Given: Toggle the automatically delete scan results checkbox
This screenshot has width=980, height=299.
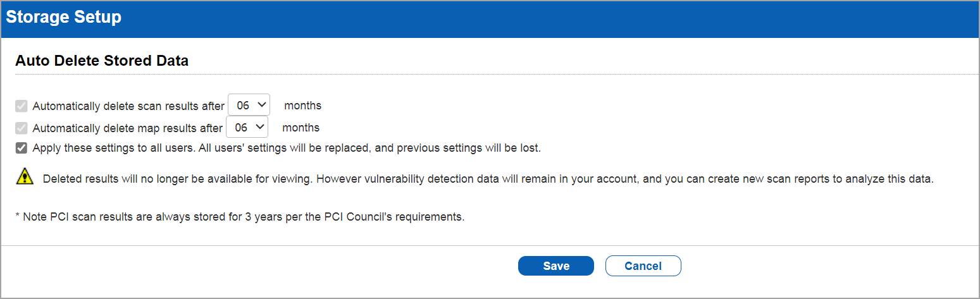Looking at the screenshot, I should [x=22, y=106].
